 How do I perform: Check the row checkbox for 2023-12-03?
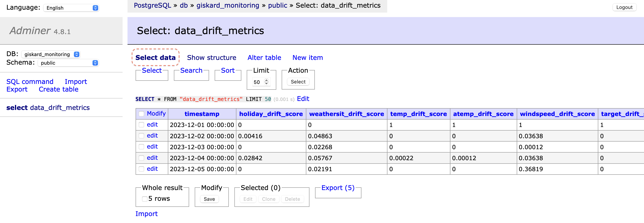141,147
